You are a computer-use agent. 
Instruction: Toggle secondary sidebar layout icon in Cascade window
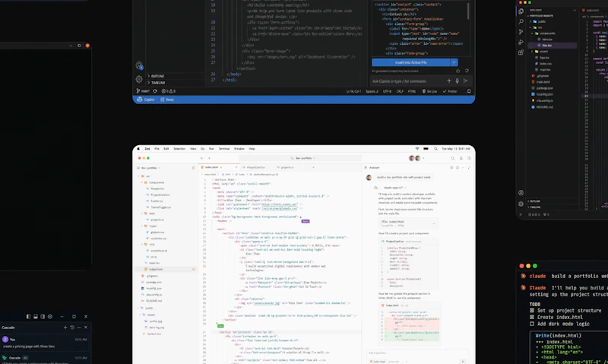point(43,316)
